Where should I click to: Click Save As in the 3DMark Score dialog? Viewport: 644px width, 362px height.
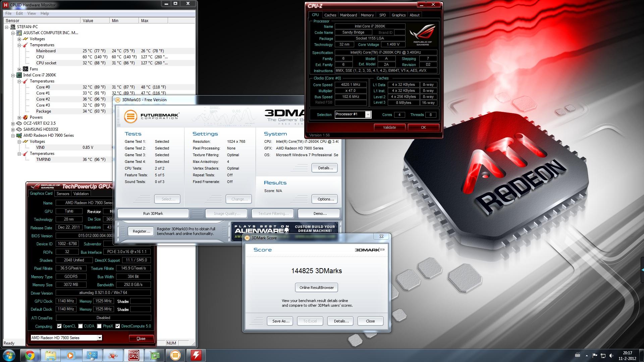pos(280,321)
